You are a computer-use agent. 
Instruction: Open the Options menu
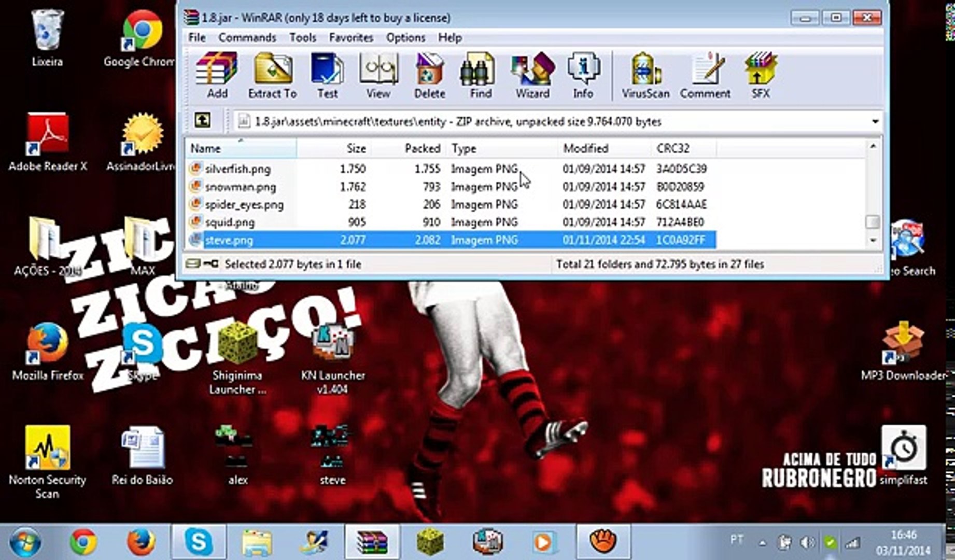point(405,37)
